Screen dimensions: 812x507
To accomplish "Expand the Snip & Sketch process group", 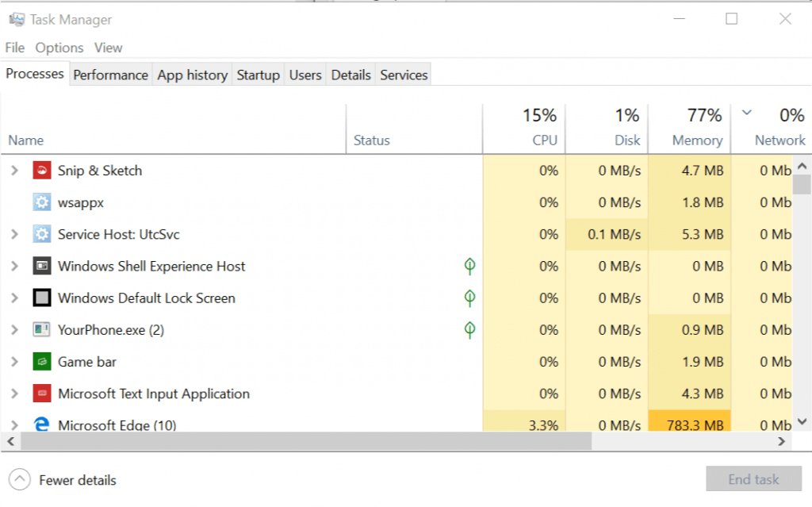I will (x=14, y=170).
